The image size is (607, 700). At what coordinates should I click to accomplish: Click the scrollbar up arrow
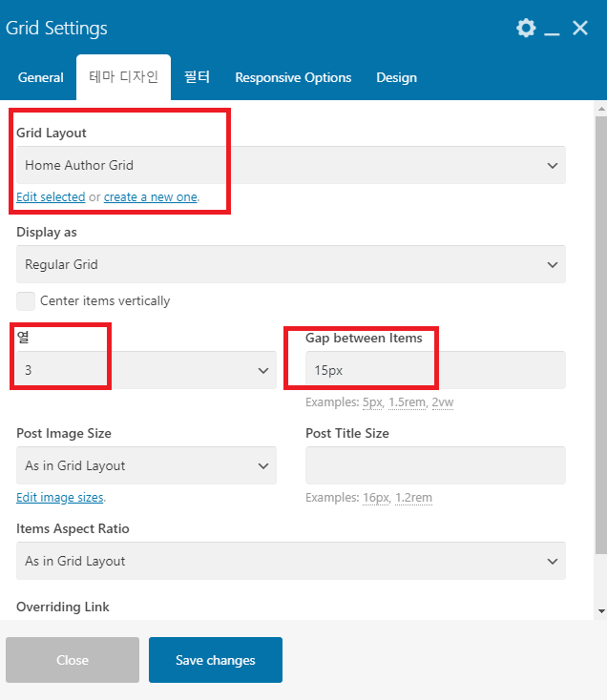tap(601, 109)
